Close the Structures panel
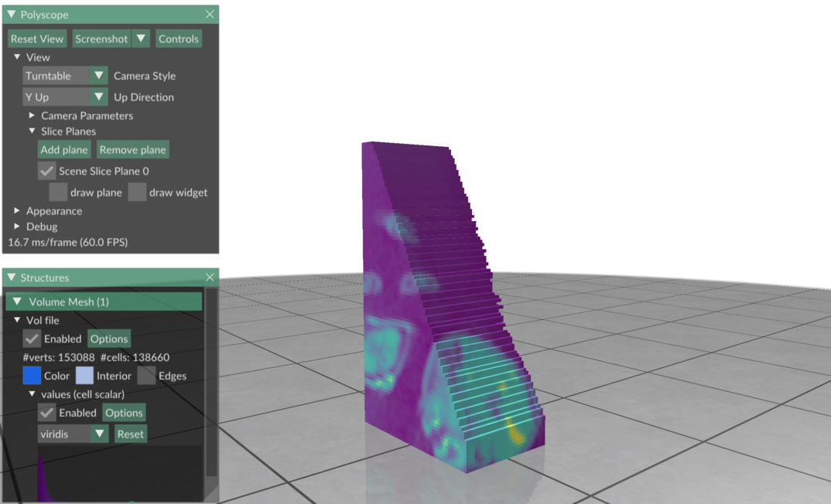 point(210,278)
